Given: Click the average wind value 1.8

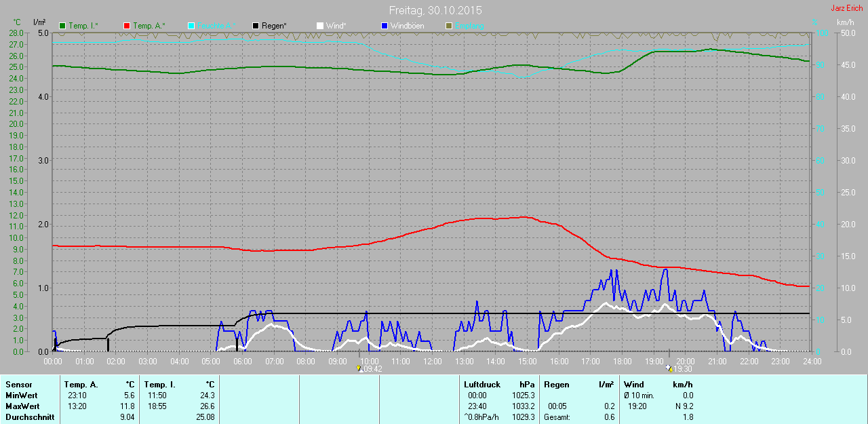Looking at the screenshot, I should [x=687, y=417].
